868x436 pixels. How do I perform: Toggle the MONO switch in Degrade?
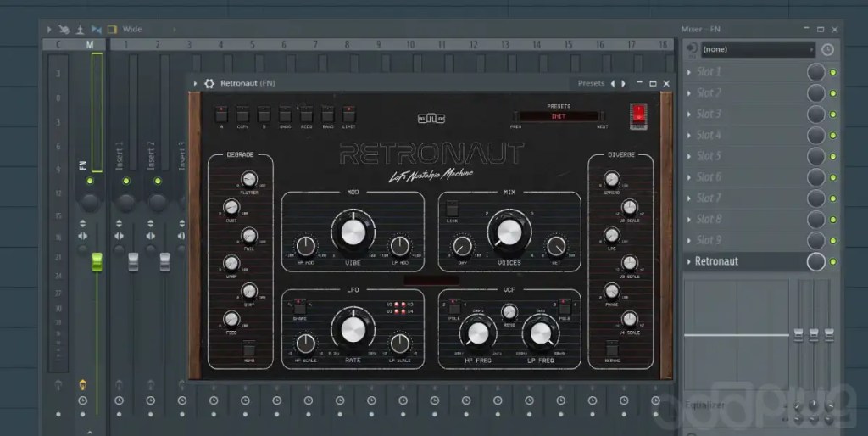(249, 349)
